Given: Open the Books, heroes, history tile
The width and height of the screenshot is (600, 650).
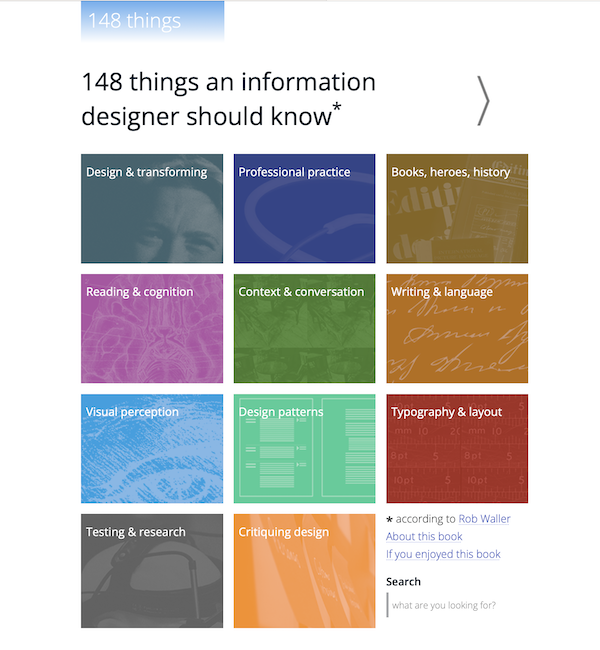Looking at the screenshot, I should [457, 209].
